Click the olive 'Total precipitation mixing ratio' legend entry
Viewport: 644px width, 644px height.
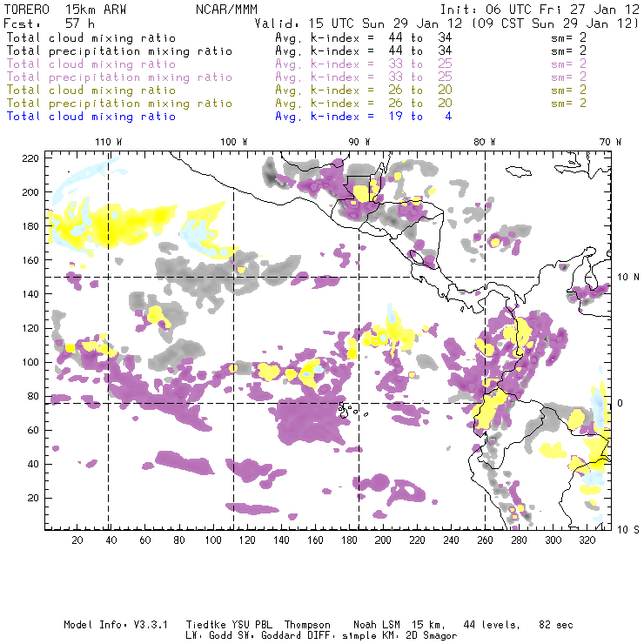coord(119,103)
